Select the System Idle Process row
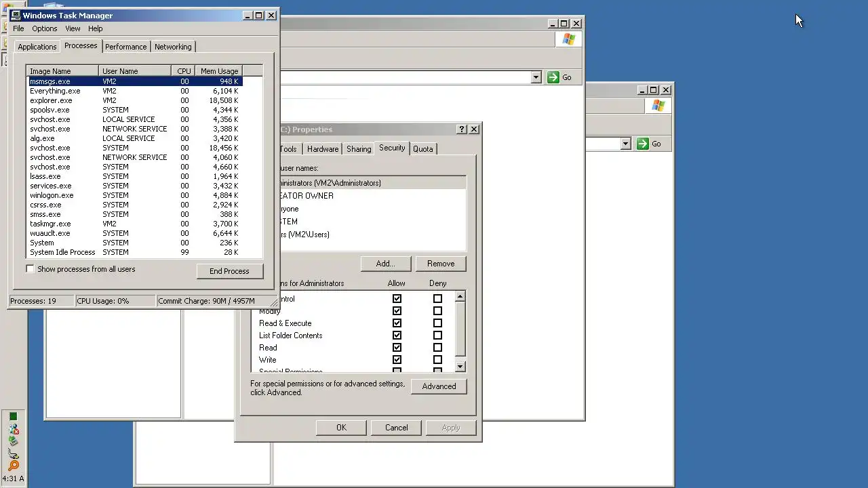This screenshot has height=488, width=868. pyautogui.click(x=134, y=252)
